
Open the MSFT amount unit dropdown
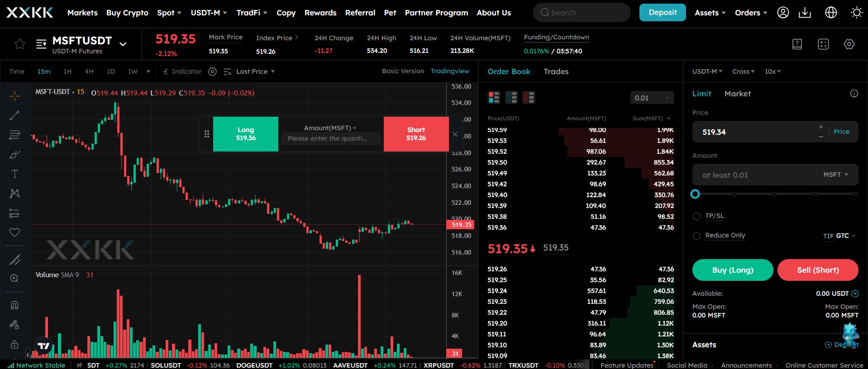tap(835, 175)
